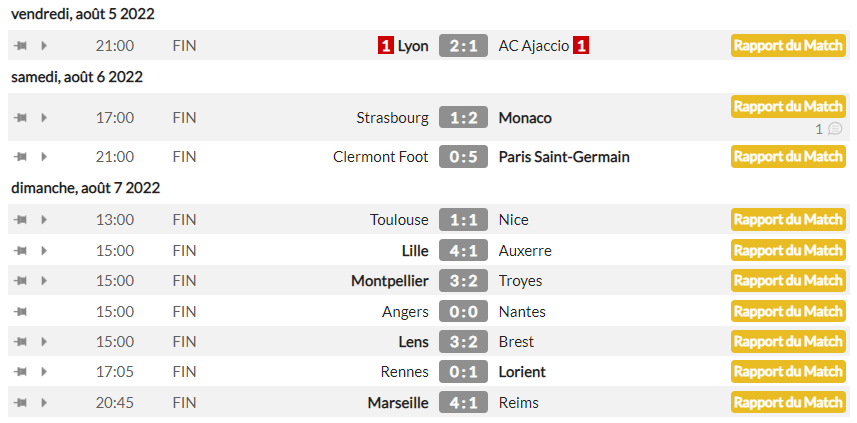
Task: Open Rapport du Match for Montpellier vs Troyes
Action: (788, 281)
